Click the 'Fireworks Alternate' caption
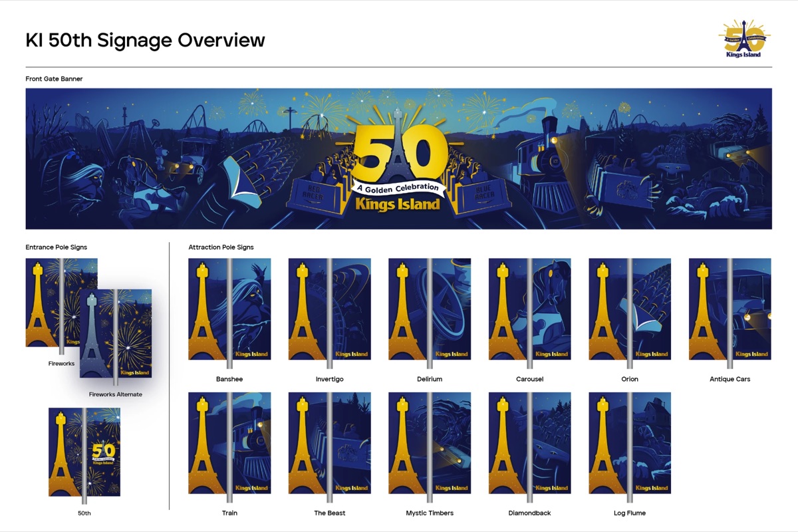This screenshot has width=798, height=532. tap(116, 394)
